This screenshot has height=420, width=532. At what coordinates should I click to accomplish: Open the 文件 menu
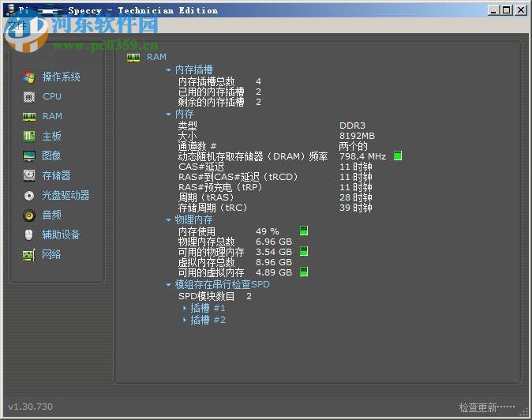pos(17,25)
